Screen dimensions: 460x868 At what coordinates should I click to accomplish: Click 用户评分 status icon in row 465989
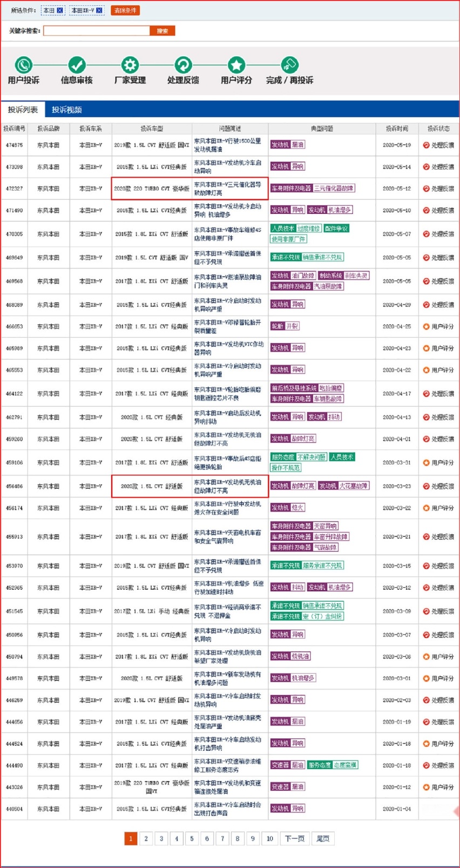click(x=426, y=348)
